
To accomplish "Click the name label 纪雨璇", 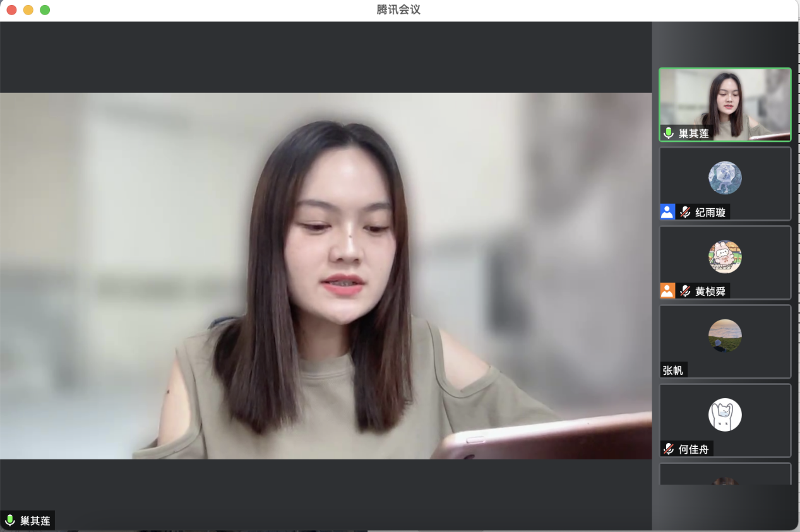I will 710,213.
